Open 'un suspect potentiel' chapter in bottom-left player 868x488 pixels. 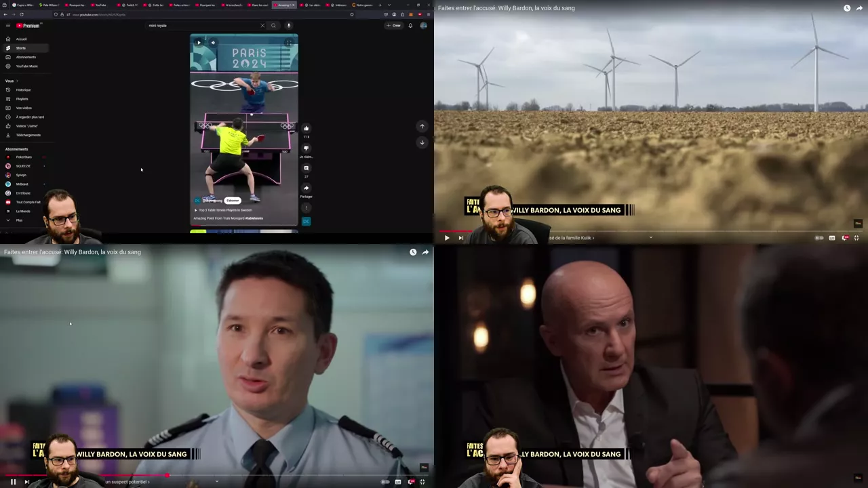point(127,482)
